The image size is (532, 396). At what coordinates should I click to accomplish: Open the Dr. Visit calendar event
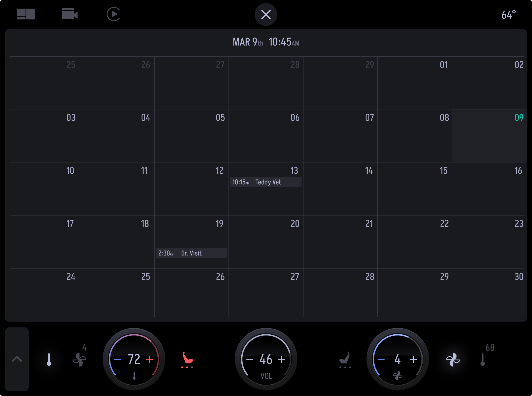tap(192, 253)
